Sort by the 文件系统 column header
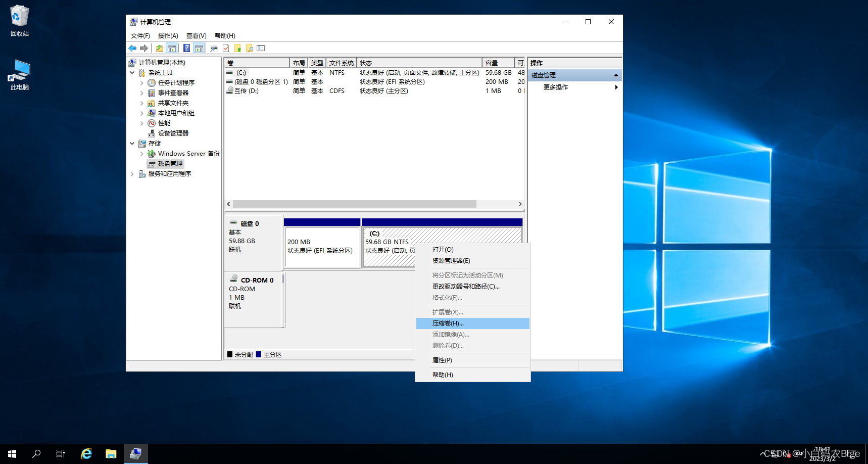 point(342,63)
